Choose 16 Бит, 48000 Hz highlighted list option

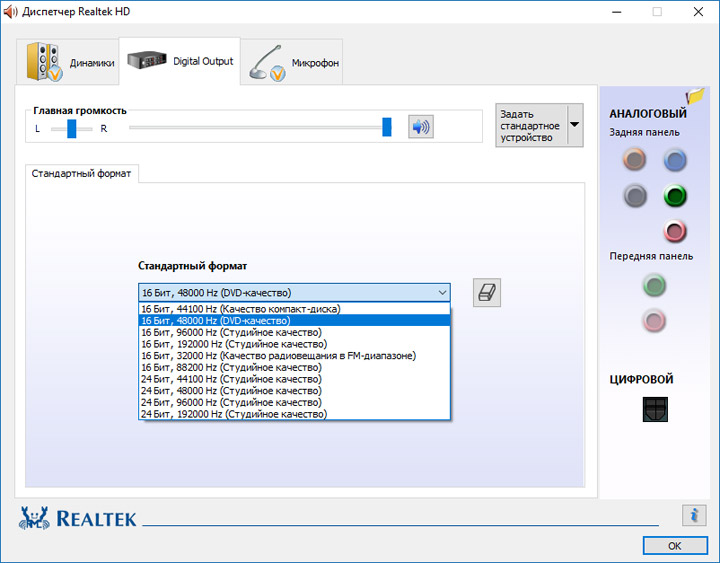point(294,321)
